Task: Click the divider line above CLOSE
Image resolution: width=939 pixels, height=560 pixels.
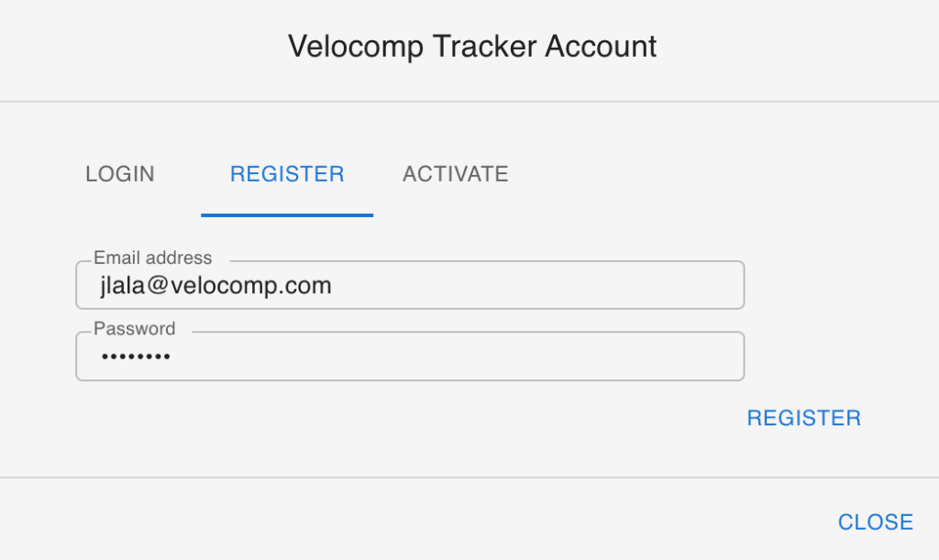Action: click(469, 478)
